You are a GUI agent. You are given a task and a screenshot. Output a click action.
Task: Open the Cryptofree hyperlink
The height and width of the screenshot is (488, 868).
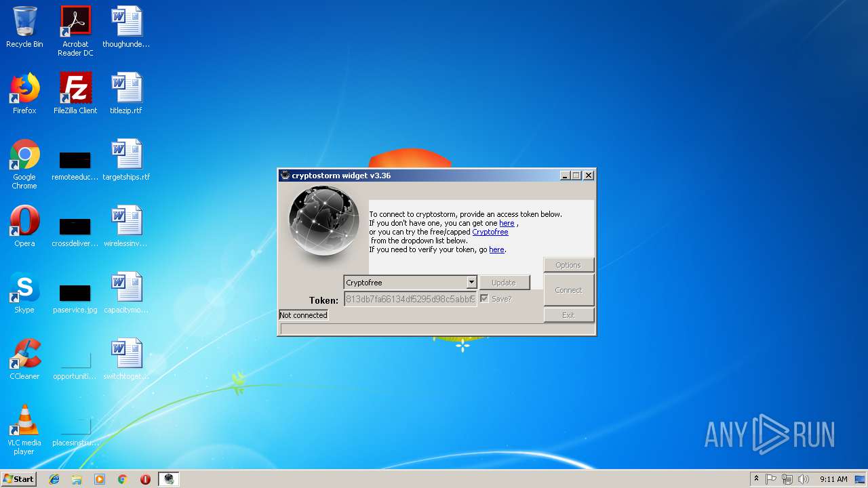pyautogui.click(x=490, y=232)
